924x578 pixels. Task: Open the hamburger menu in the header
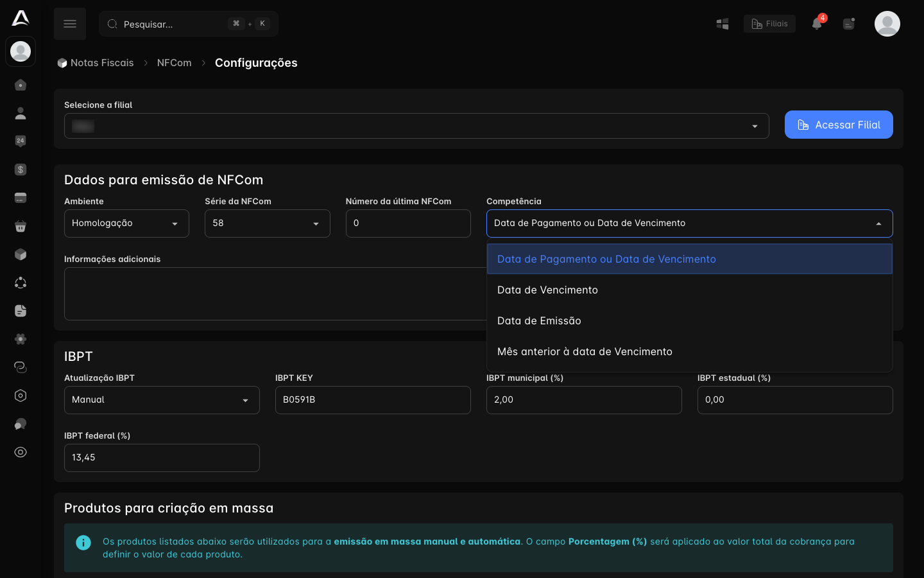(x=70, y=24)
